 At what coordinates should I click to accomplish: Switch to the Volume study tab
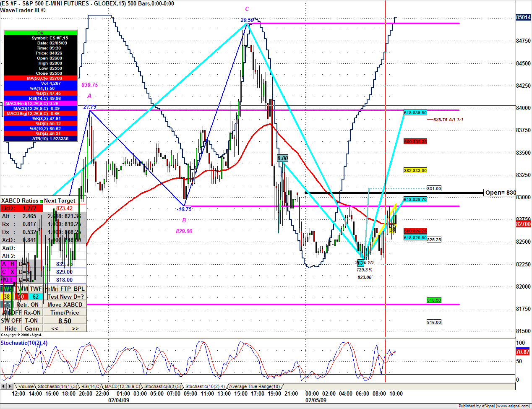coord(26,386)
